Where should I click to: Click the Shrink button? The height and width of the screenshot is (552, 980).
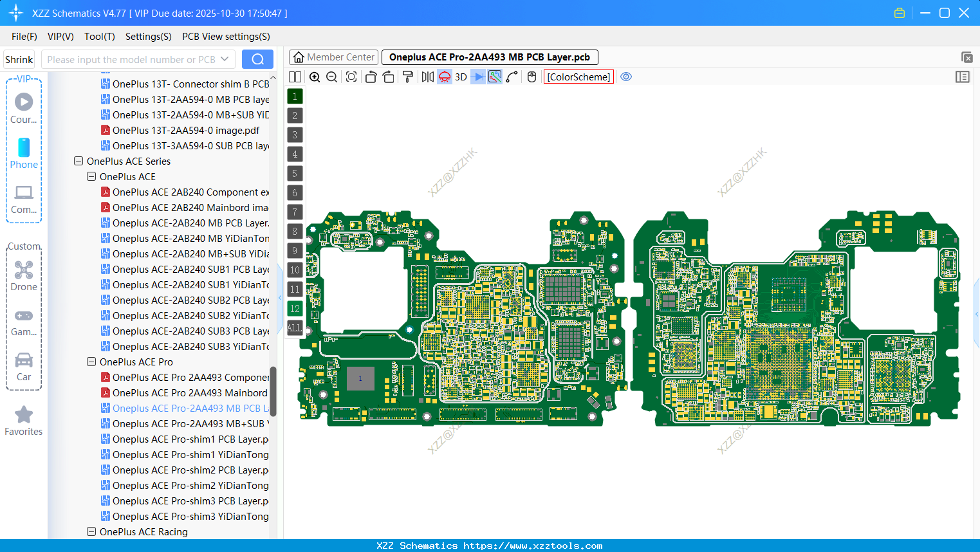pos(19,59)
